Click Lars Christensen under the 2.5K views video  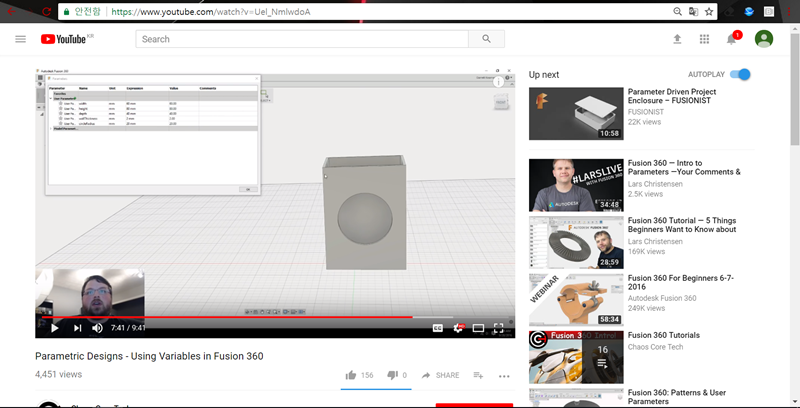click(x=655, y=184)
